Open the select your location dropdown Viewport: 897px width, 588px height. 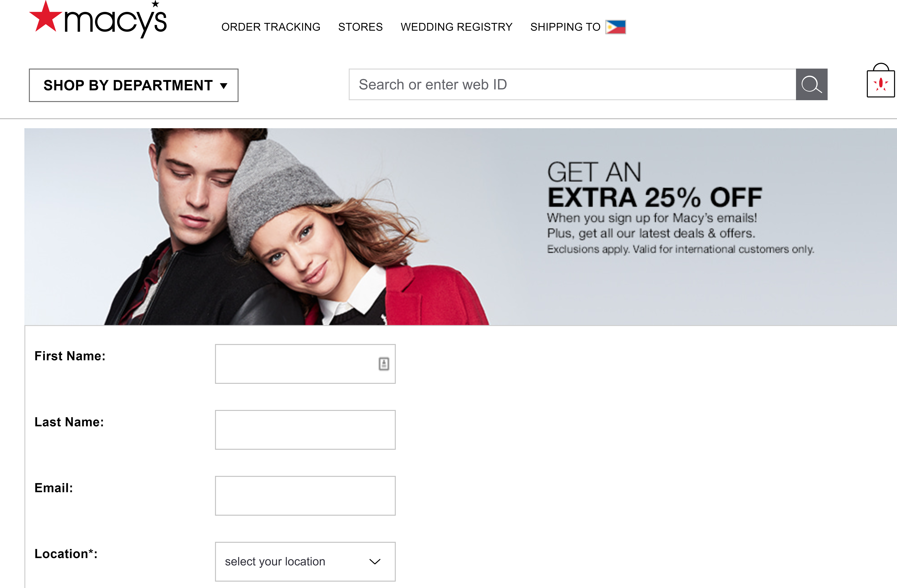pos(305,562)
